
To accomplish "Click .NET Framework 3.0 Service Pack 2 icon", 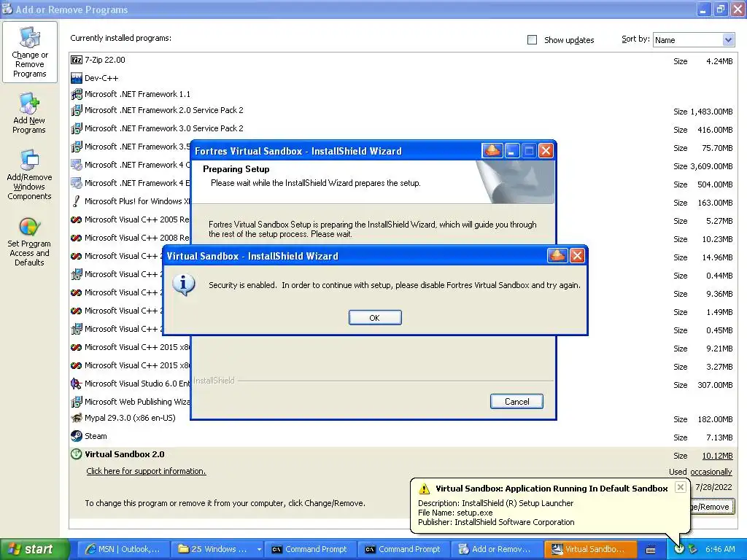I will point(76,128).
